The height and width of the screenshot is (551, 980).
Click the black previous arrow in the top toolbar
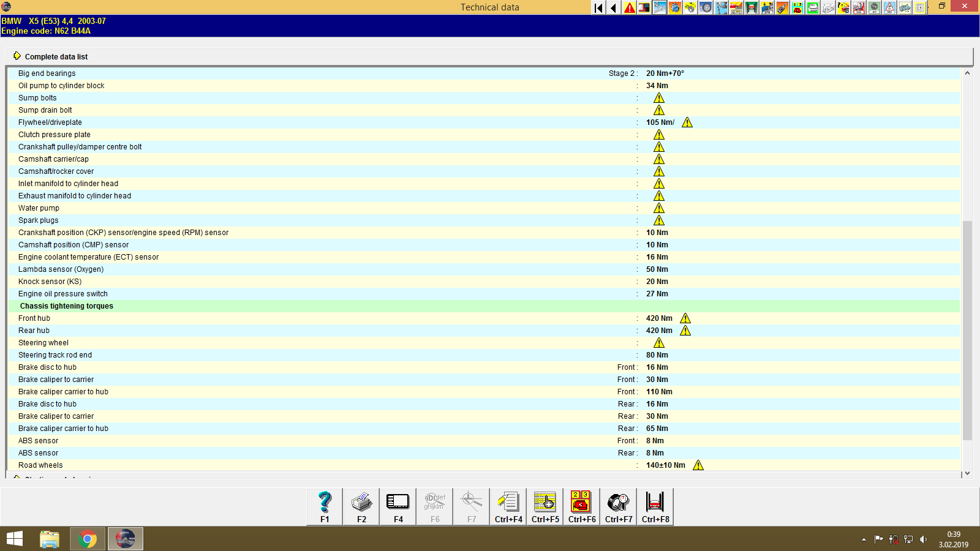613,7
